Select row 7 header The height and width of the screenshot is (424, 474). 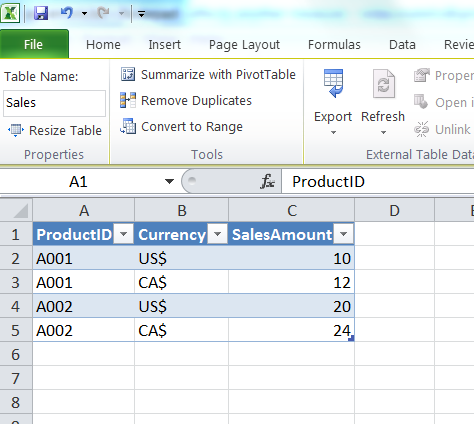tap(16, 378)
